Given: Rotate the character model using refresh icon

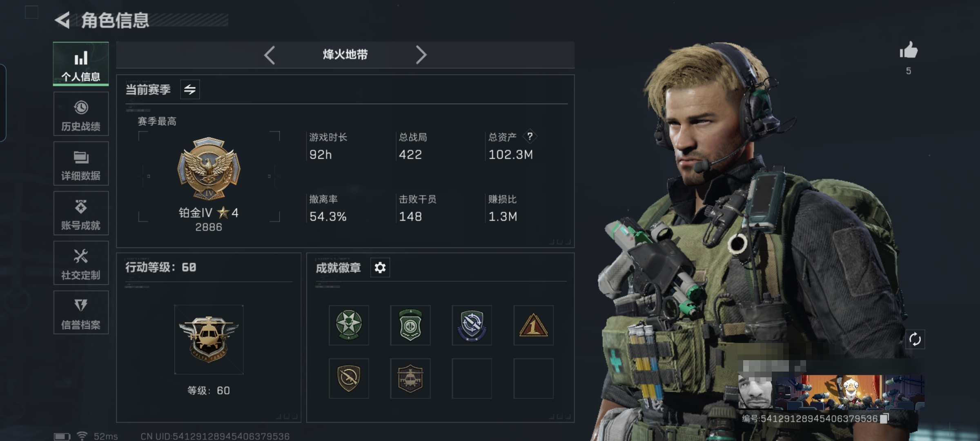Looking at the screenshot, I should (915, 339).
